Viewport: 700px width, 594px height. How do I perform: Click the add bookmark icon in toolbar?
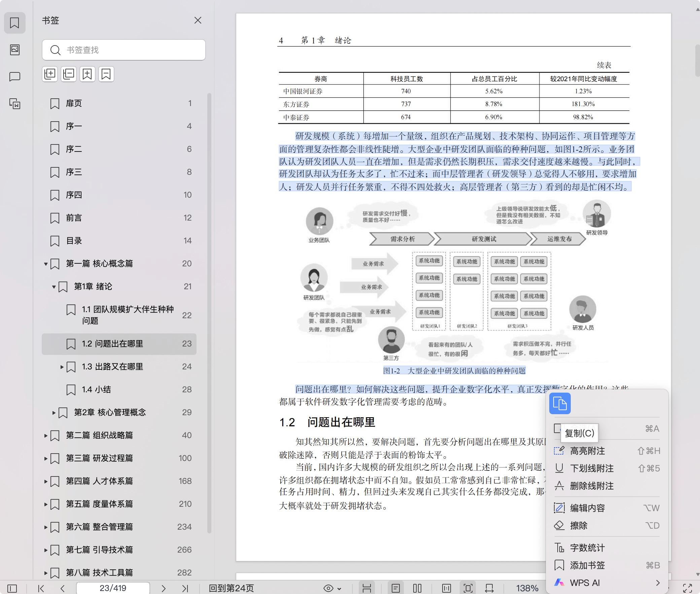[x=87, y=74]
